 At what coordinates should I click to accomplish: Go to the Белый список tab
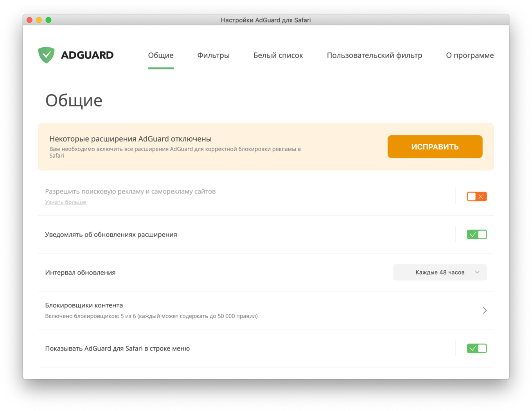[278, 56]
